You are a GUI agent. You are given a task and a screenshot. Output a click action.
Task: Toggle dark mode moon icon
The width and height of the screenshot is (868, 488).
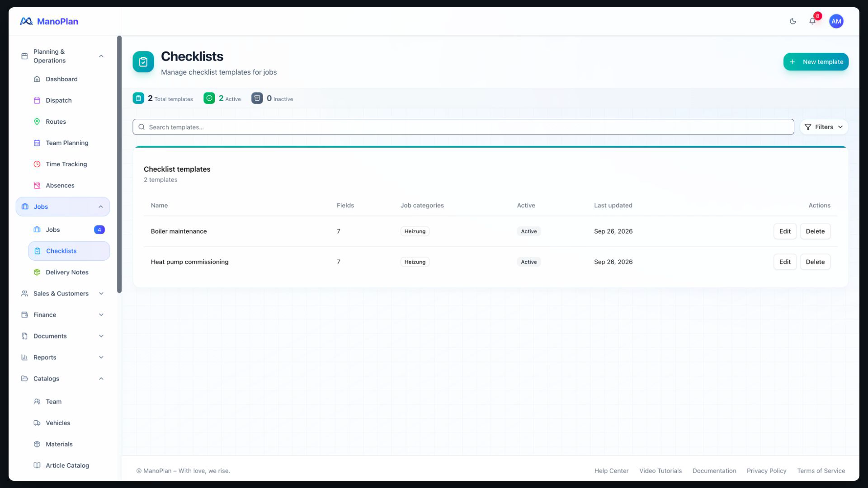793,21
